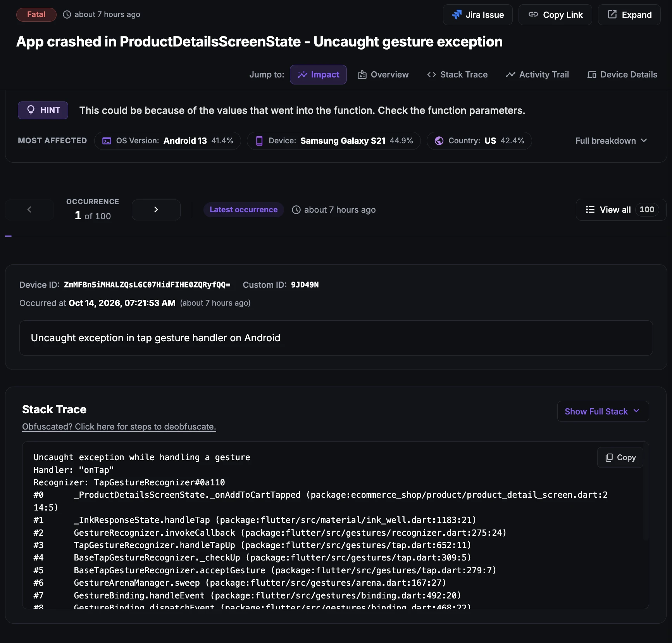Open the Show Full Stack dropdown
672x643 pixels.
coord(603,411)
